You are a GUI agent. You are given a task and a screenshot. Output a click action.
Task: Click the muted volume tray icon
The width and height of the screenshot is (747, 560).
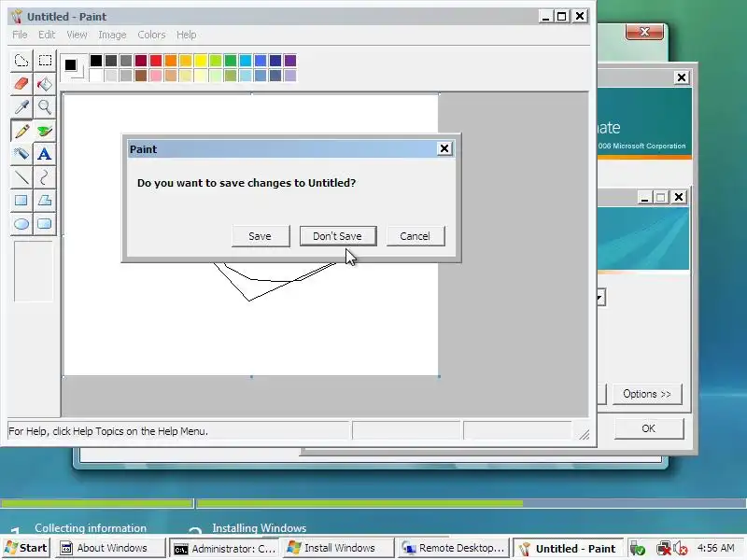[x=681, y=549]
